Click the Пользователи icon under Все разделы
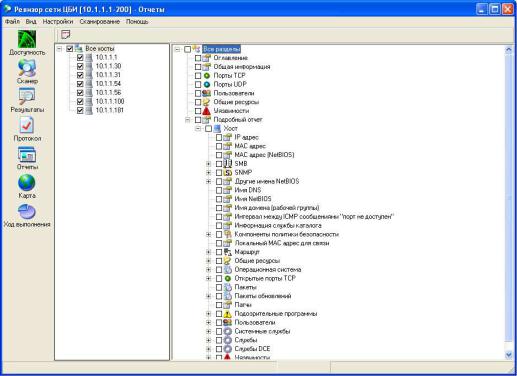 point(207,93)
